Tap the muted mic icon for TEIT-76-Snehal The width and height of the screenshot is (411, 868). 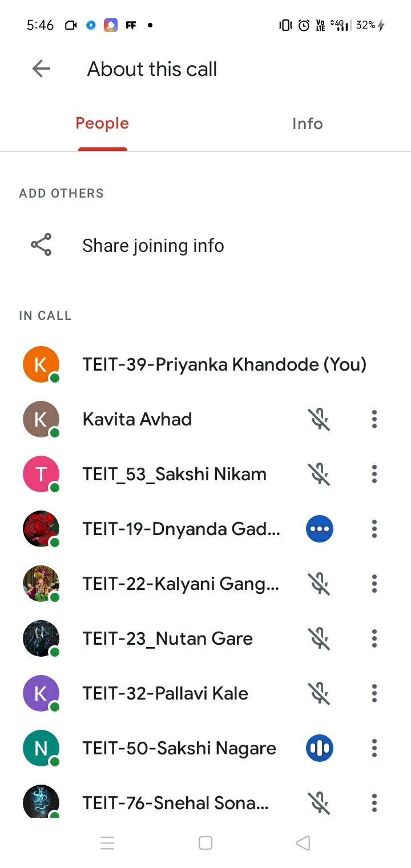click(320, 803)
